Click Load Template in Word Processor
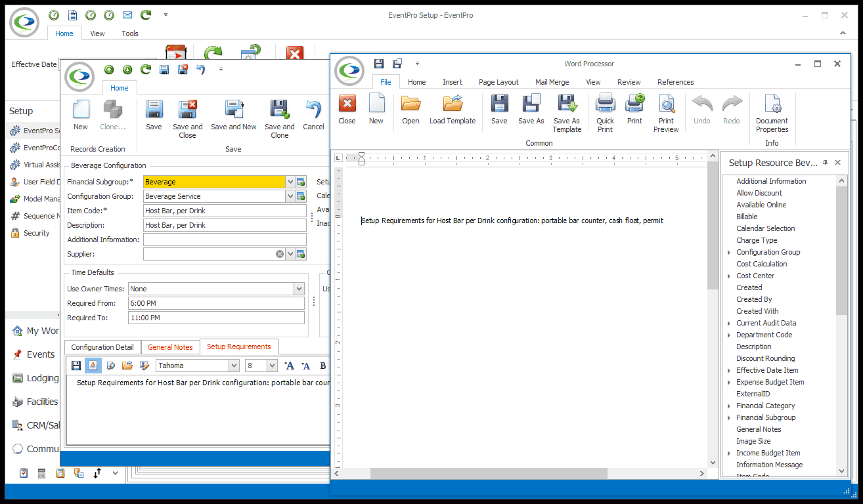Screen dimensions: 863x504 (x=453, y=109)
